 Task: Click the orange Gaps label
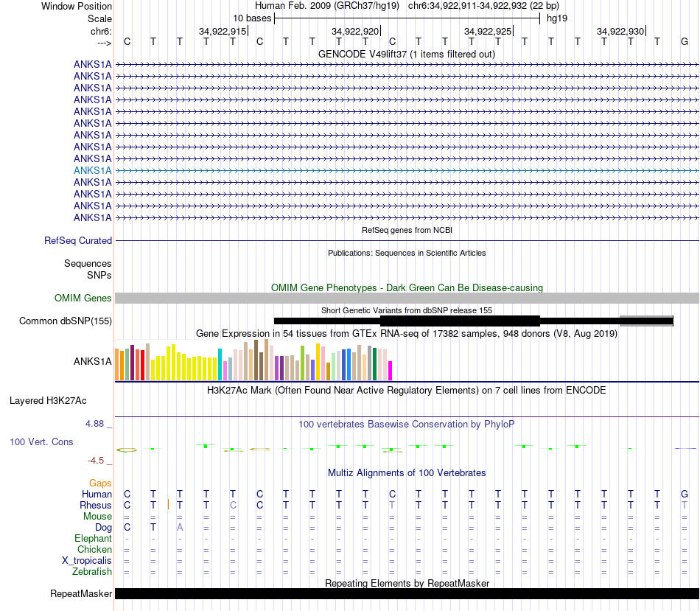pyautogui.click(x=100, y=483)
